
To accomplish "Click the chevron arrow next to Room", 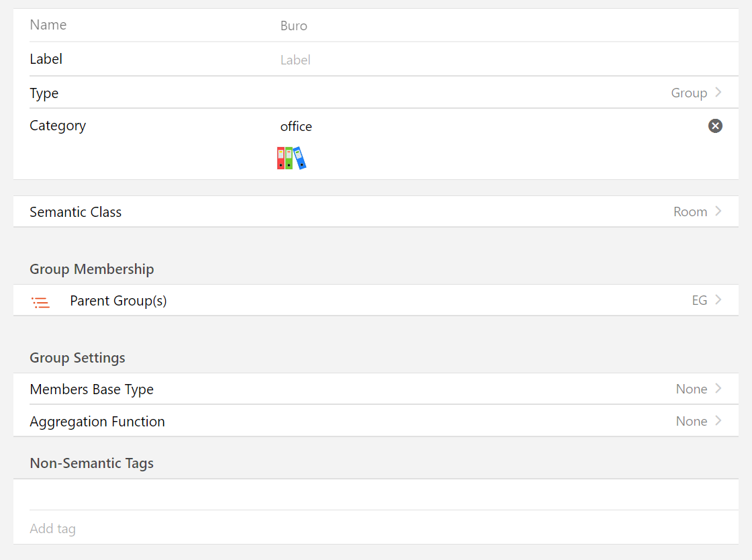I will tap(718, 212).
